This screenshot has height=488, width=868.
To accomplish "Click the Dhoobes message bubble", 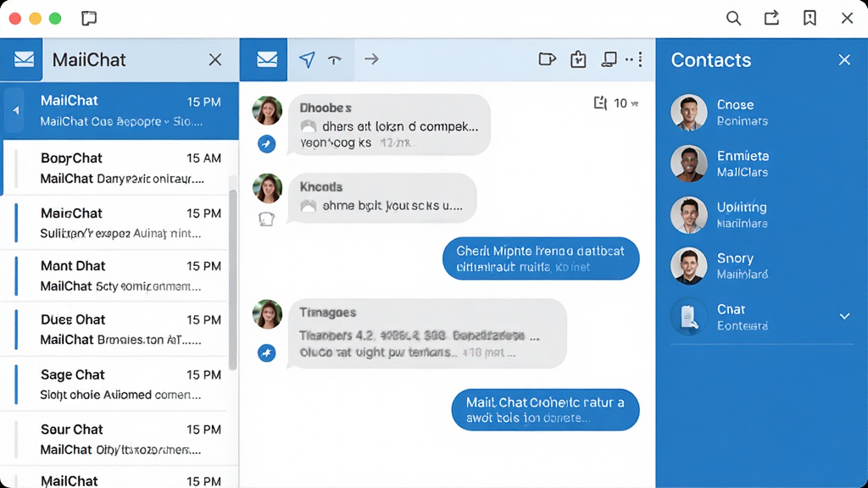I will 389,125.
